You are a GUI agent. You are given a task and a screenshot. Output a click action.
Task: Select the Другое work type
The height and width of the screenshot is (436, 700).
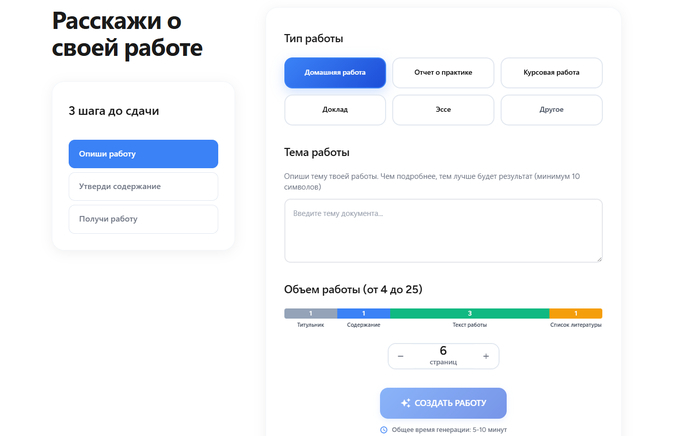551,109
